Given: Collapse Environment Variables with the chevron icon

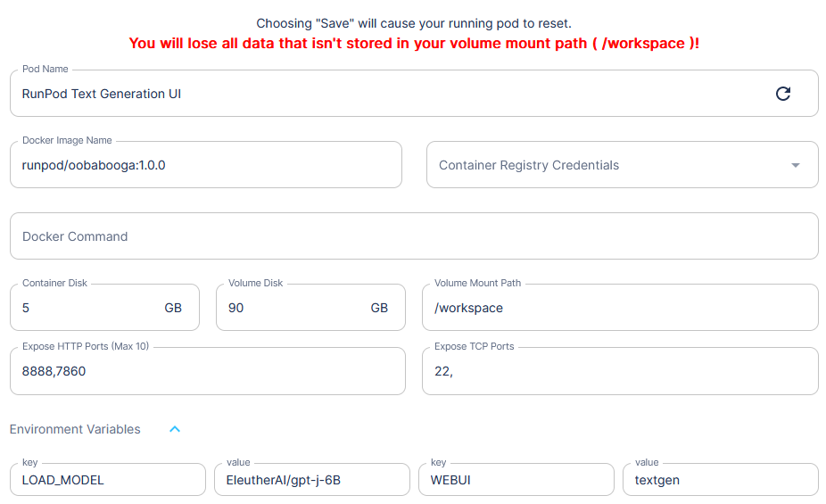Looking at the screenshot, I should [x=175, y=429].
